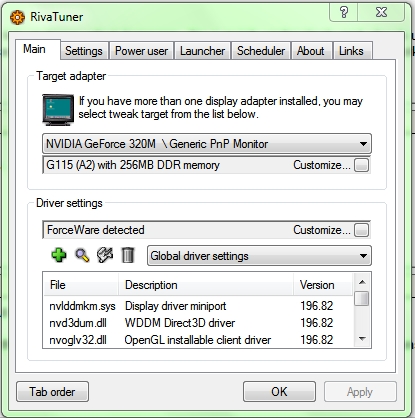Viewport: 415px width, 418px height.
Task: Open the Links tab
Action: 352,51
